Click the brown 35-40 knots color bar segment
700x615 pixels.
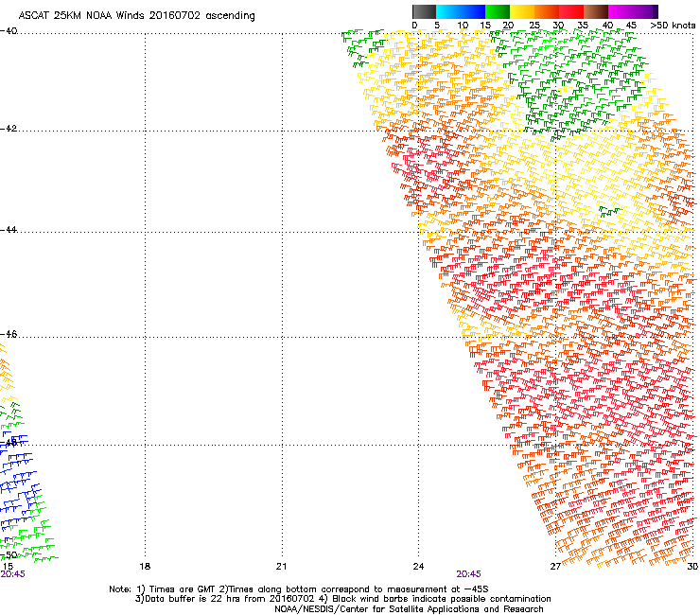coord(596,11)
